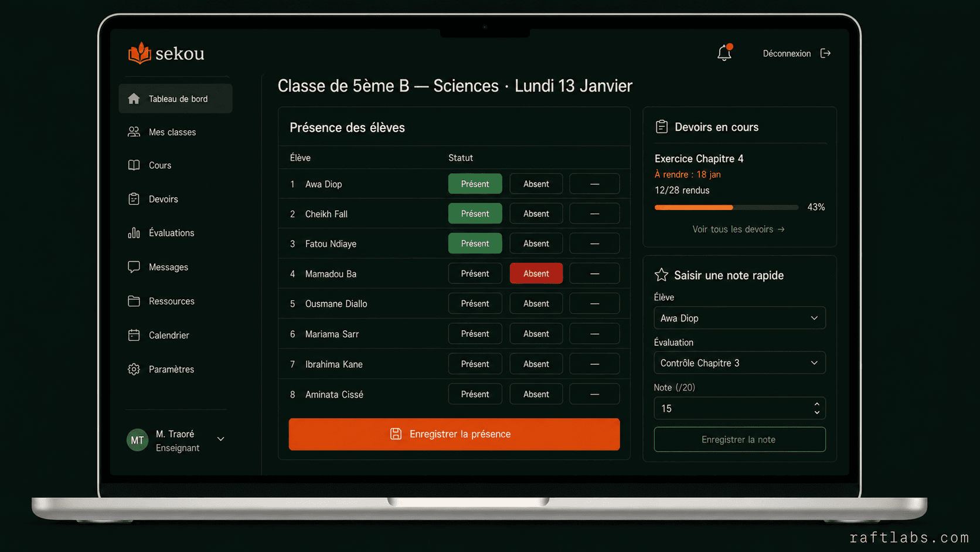Open Voir tous les devoirs link

pyautogui.click(x=739, y=229)
